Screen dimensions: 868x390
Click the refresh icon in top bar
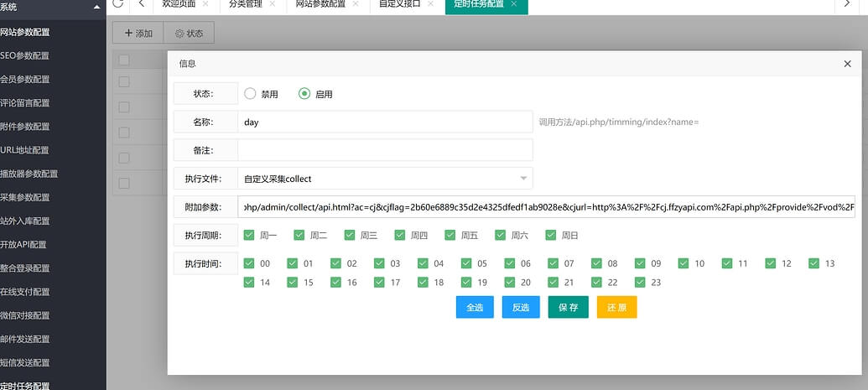pos(117,4)
